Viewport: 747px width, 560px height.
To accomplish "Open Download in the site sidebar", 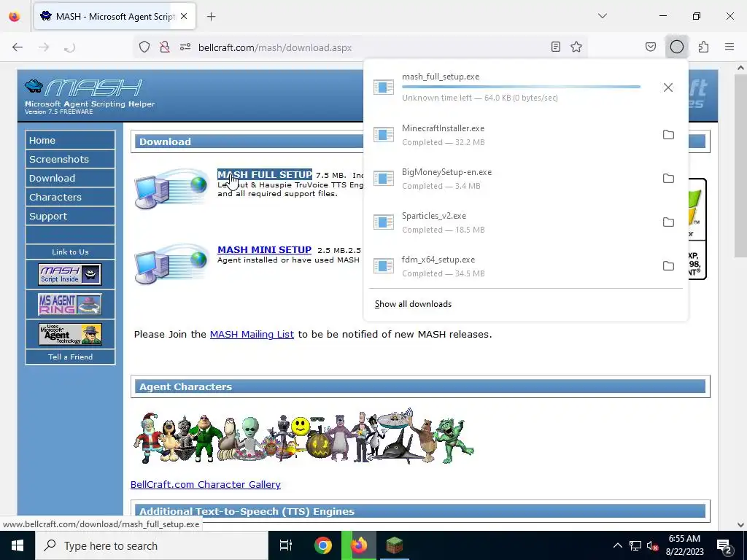I will point(70,178).
